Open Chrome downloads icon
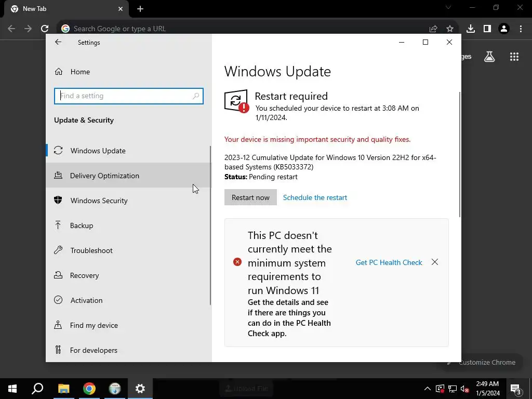 tap(471, 29)
